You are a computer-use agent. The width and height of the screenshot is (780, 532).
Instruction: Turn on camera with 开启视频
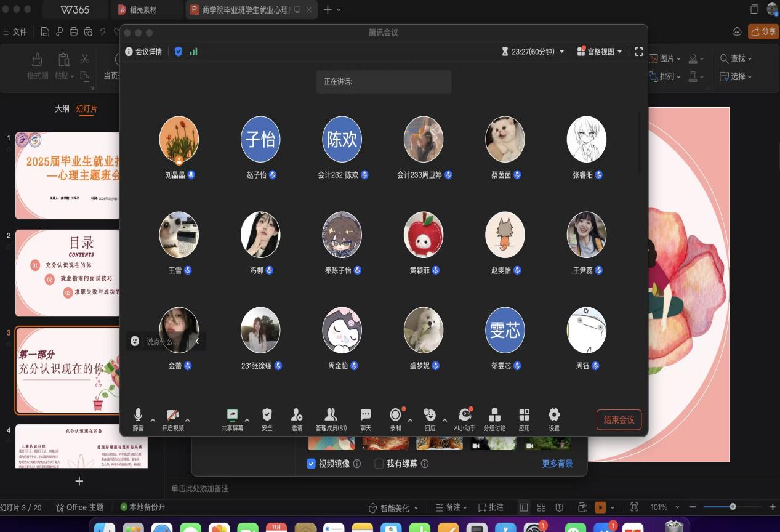pos(172,416)
